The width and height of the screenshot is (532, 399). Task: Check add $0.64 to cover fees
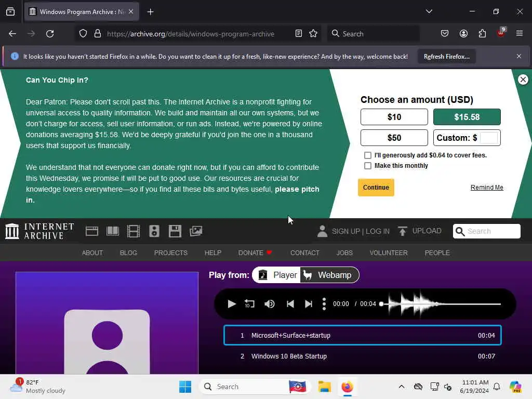367,155
